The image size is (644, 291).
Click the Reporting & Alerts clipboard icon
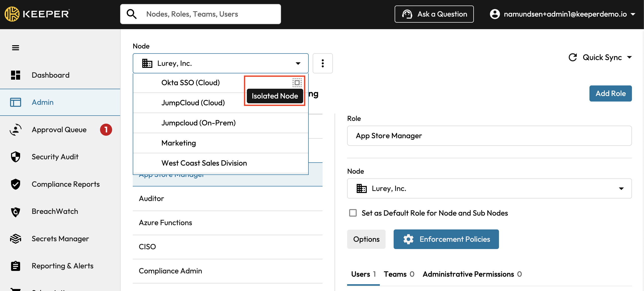(16, 266)
